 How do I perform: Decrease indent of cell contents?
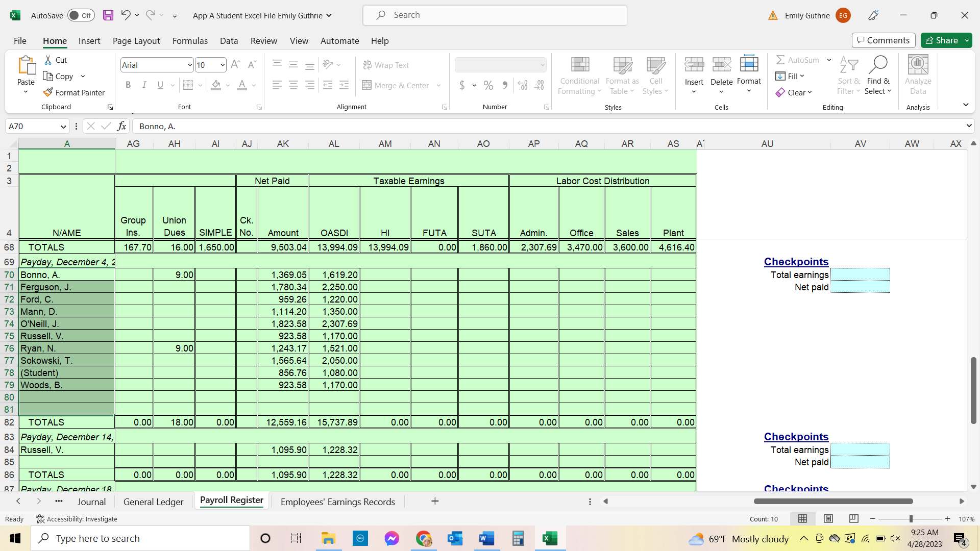328,86
